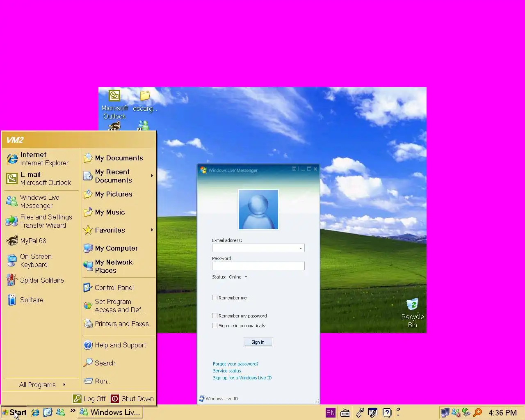Enable Sign me in automatically

[215, 326]
